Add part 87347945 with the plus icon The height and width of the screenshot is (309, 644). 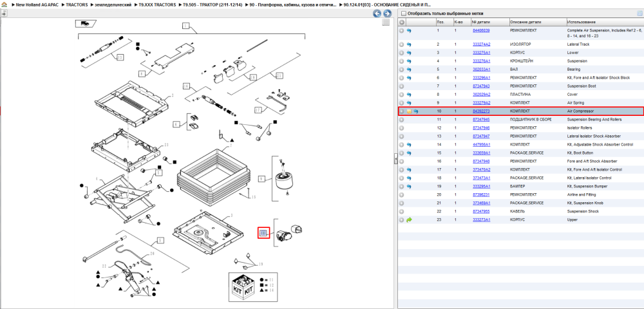tap(402, 120)
